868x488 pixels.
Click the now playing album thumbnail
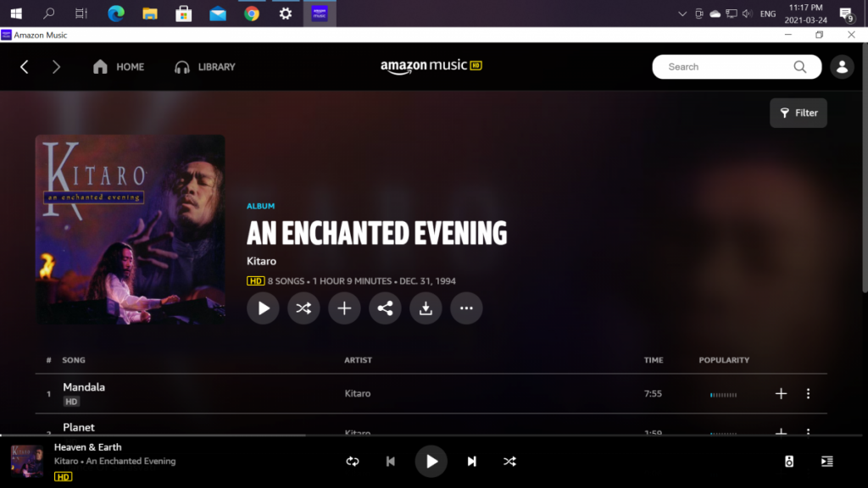click(27, 462)
